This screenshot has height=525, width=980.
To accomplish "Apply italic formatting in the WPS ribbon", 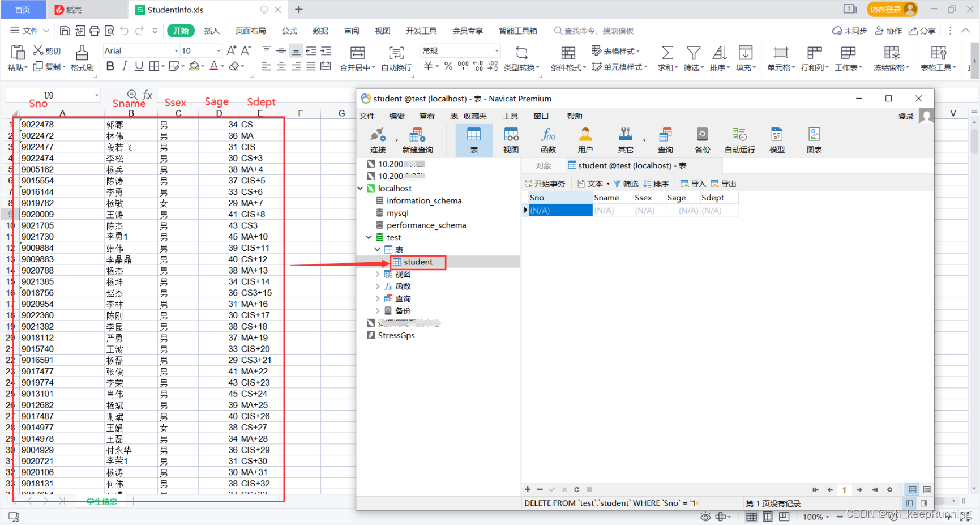I will (125, 66).
